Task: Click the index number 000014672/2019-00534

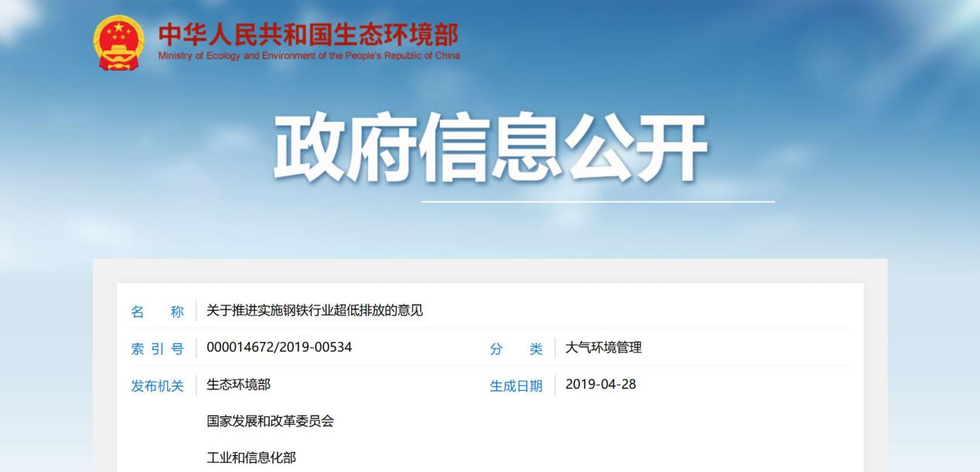Action: point(279,348)
